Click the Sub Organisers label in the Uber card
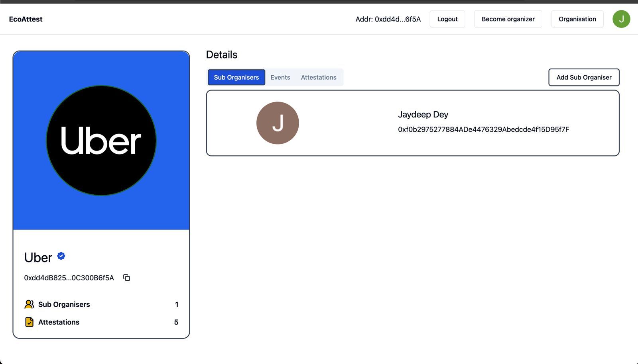The width and height of the screenshot is (638, 364). [x=64, y=304]
